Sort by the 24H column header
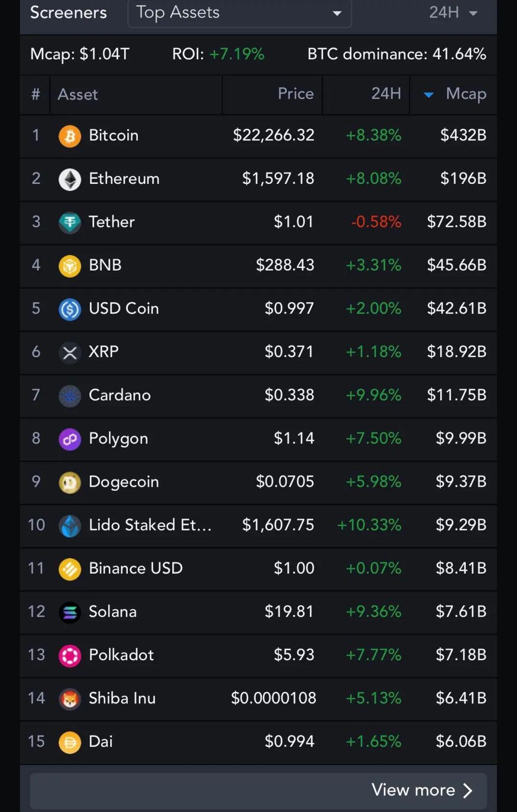 [386, 94]
